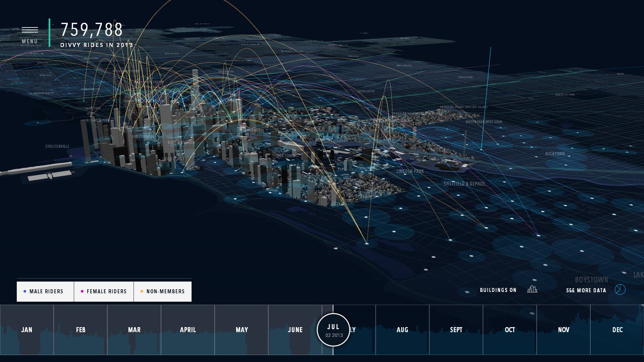
Task: Drag the timeline to AUG marker
Action: coord(402,329)
